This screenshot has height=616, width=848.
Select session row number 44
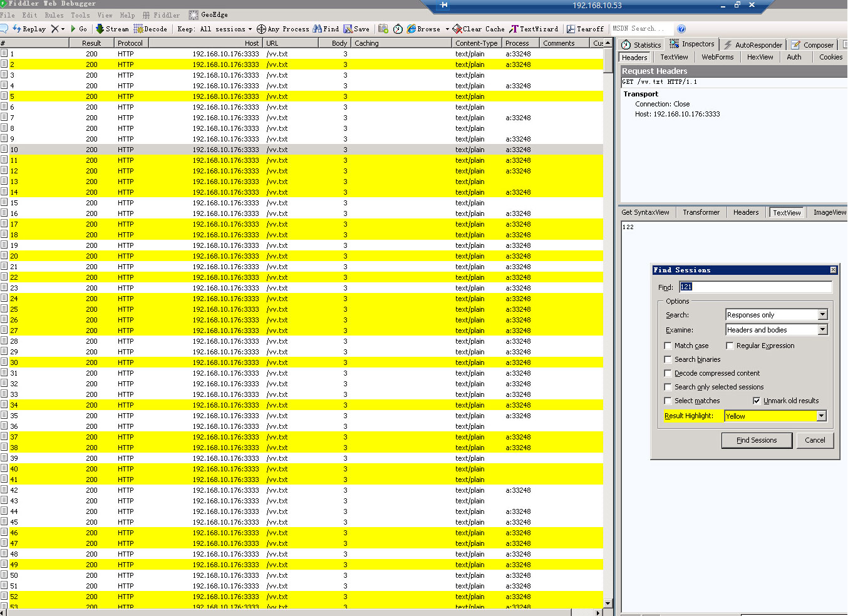[302, 511]
